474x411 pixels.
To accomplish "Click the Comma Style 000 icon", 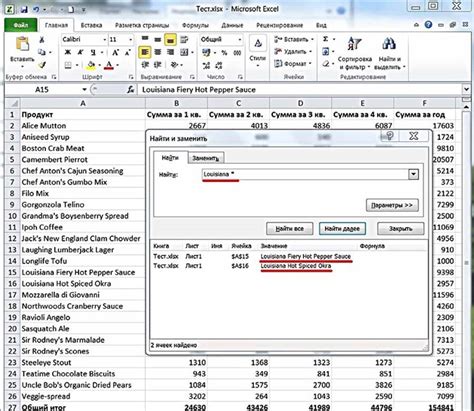I will tap(237, 52).
